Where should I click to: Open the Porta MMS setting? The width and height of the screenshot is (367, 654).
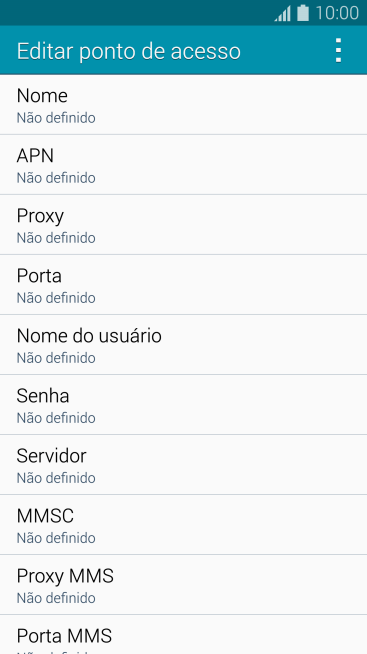click(184, 635)
